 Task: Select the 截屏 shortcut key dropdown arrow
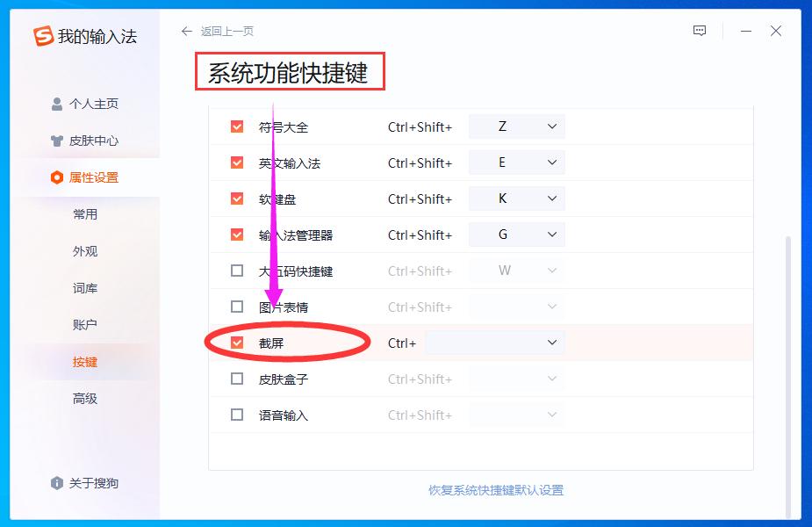click(552, 343)
